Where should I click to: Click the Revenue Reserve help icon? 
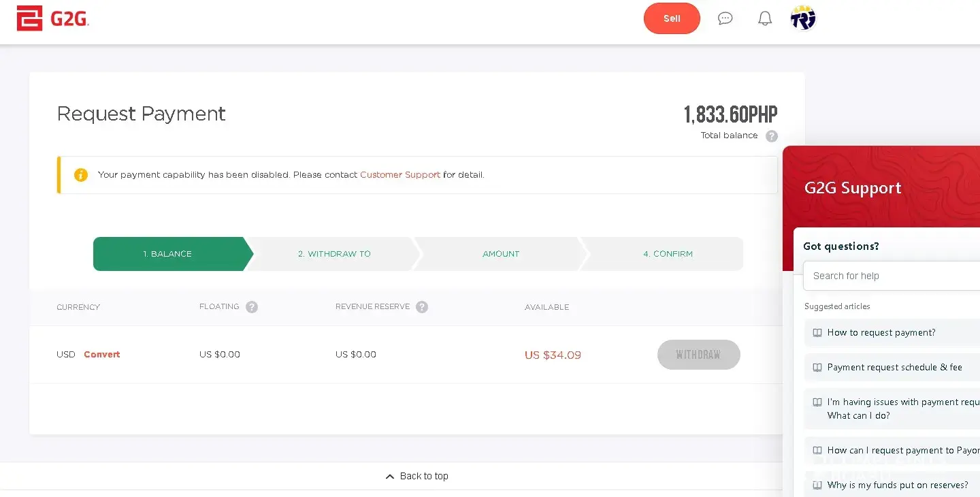[422, 307]
